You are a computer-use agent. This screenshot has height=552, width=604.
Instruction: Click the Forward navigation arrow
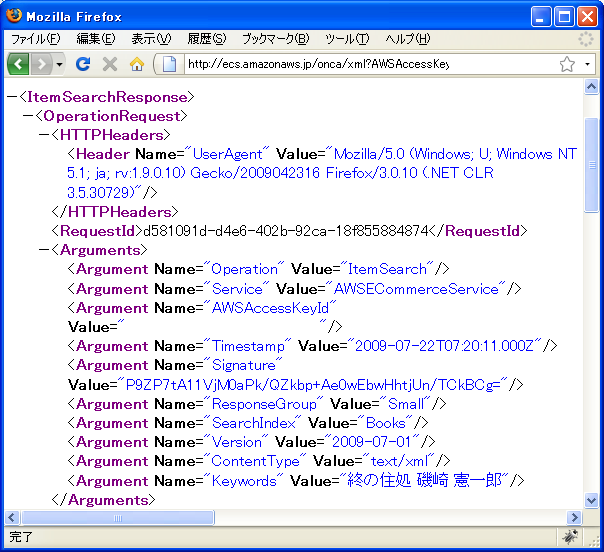pyautogui.click(x=42, y=64)
